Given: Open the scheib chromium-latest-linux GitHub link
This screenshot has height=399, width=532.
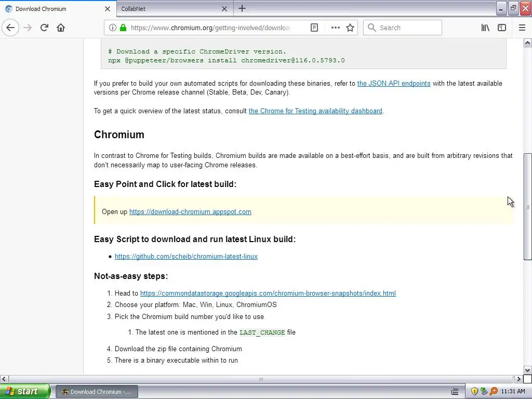Looking at the screenshot, I should tap(186, 257).
